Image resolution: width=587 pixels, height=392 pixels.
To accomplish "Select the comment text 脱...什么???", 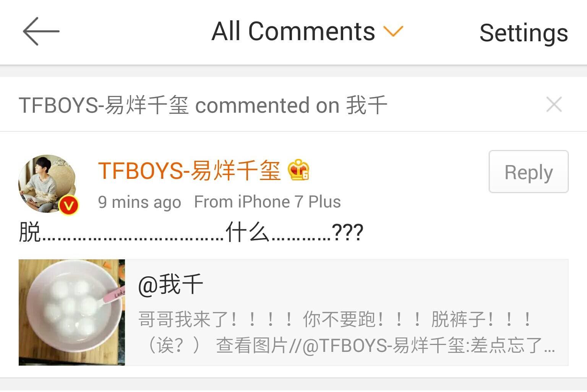I will [x=191, y=232].
